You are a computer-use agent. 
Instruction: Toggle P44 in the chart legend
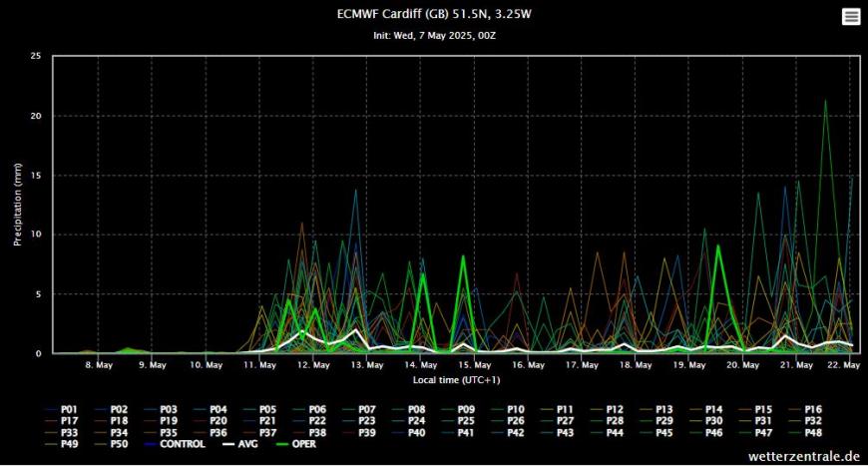click(608, 433)
